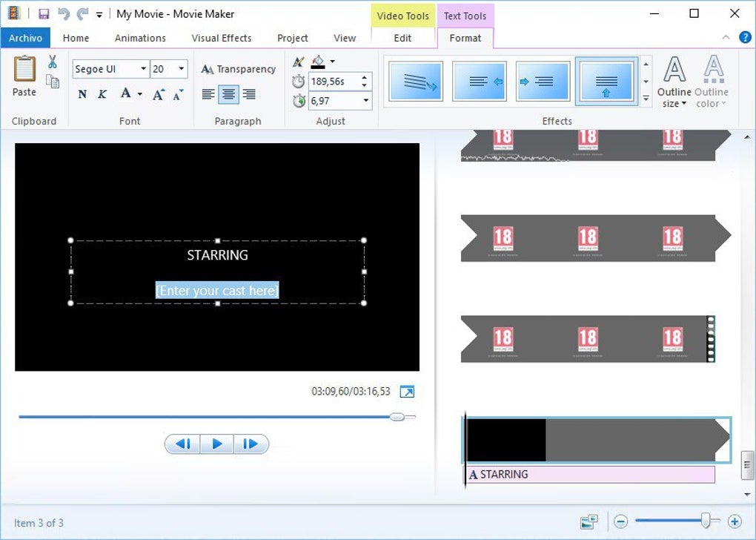Viewport: 756px width, 540px height.
Task: Click the save floppy disk icon
Action: pyautogui.click(x=44, y=14)
